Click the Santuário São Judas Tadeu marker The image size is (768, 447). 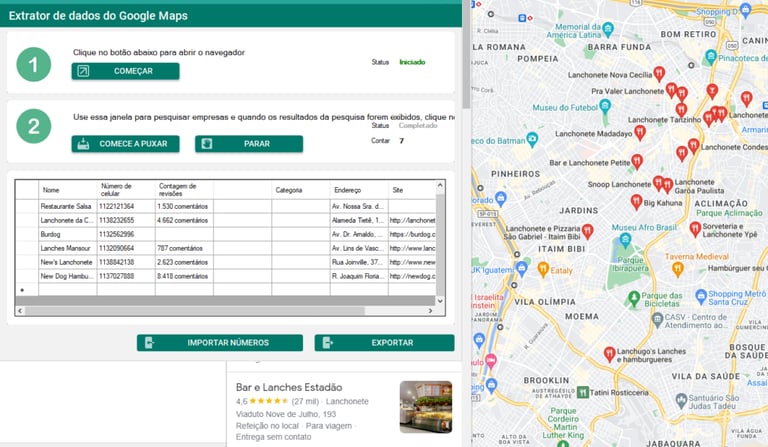(681, 400)
